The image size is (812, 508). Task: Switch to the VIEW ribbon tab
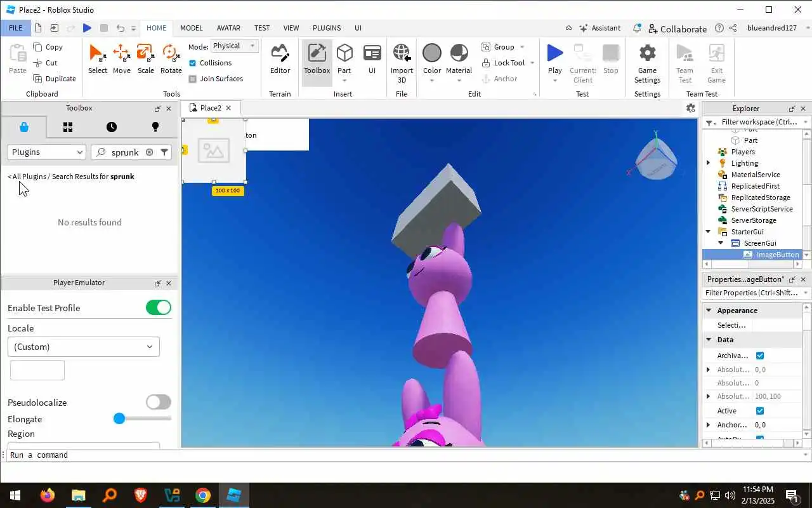(x=291, y=28)
